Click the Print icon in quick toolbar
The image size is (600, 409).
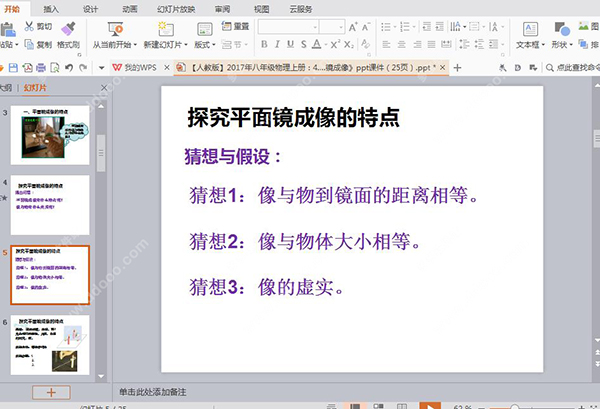click(x=41, y=68)
